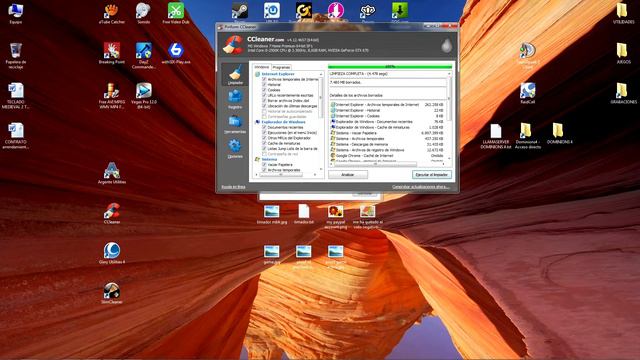Select the JUEGOS folder on desktop

(x=623, y=53)
